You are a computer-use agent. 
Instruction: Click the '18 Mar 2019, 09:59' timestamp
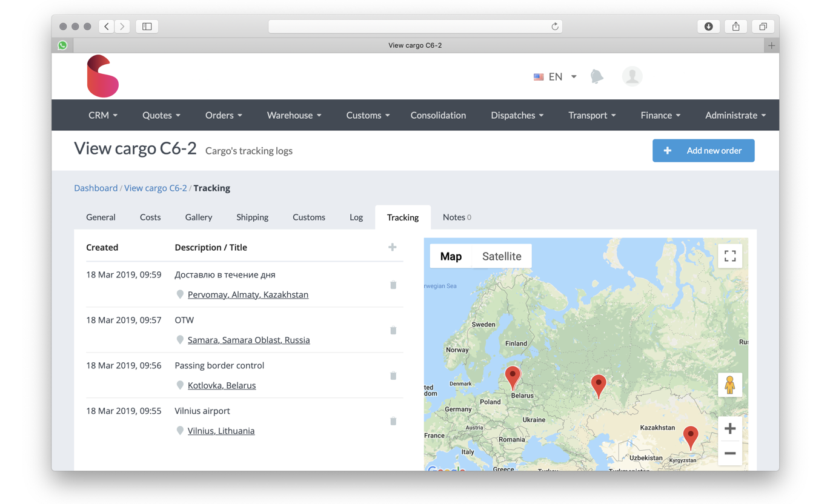pos(124,274)
